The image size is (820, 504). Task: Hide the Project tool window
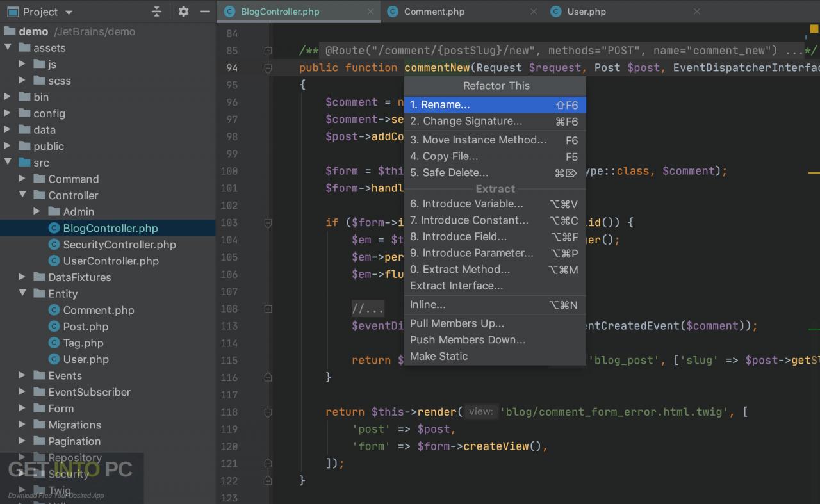[205, 12]
